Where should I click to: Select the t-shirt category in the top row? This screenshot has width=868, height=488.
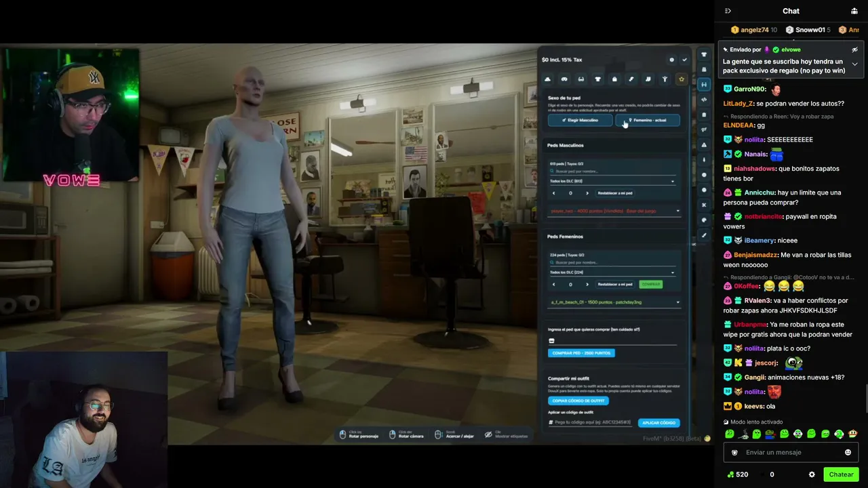(x=597, y=79)
